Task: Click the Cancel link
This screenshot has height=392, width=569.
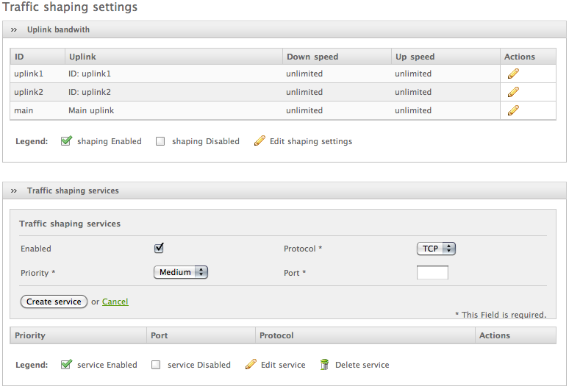Action: [x=115, y=302]
